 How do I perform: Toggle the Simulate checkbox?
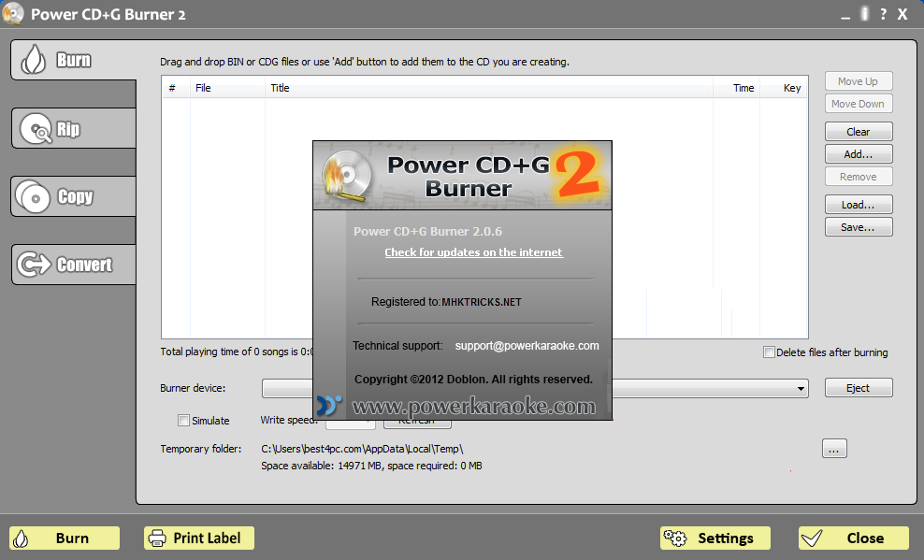click(184, 421)
